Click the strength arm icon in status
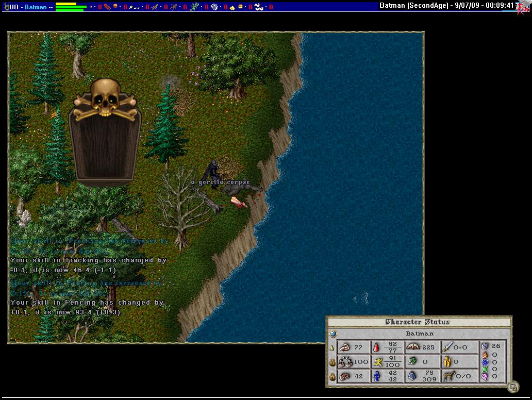532x400 pixels. 344,347
